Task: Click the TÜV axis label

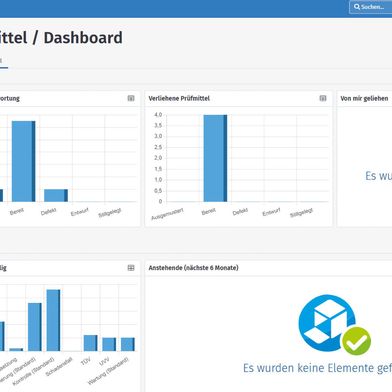Action: click(86, 361)
